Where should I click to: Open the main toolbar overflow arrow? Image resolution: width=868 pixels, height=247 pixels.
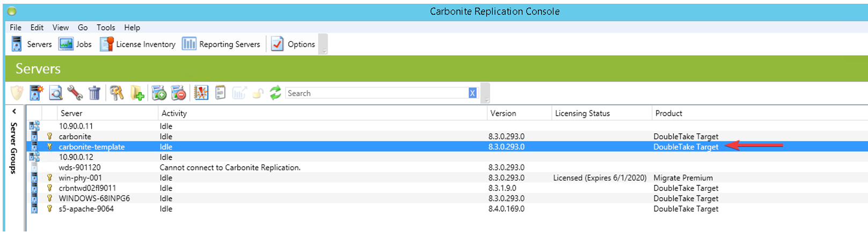tap(324, 51)
